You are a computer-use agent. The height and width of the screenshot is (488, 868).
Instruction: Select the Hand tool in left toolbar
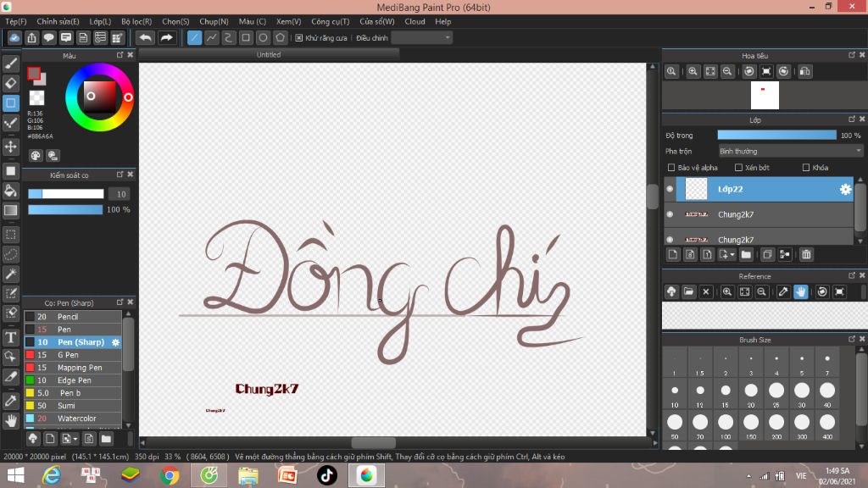click(x=10, y=421)
